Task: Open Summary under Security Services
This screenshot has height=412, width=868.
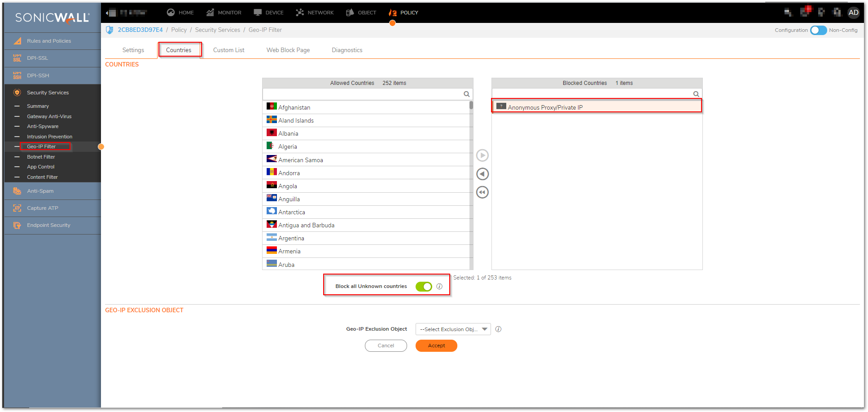Action: (38, 106)
